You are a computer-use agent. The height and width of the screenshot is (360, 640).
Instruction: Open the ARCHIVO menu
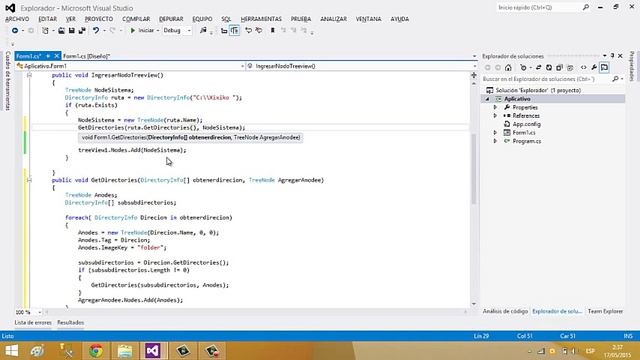click(x=17, y=19)
